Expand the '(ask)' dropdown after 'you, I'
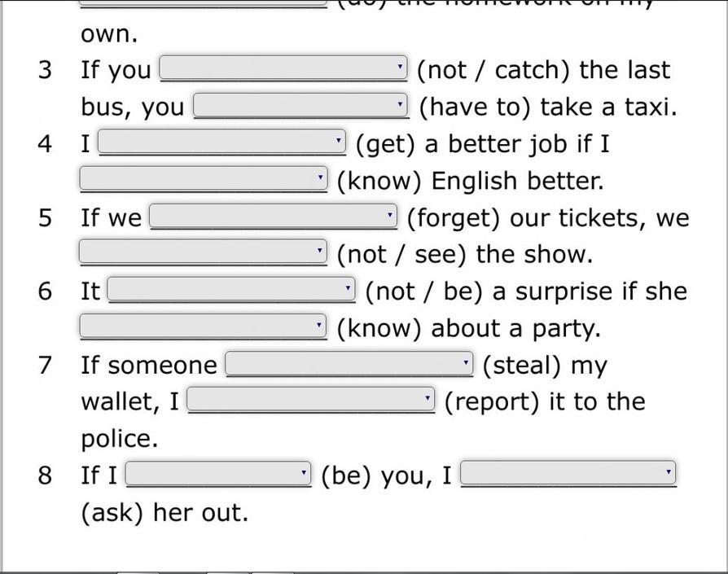The width and height of the screenshot is (728, 574). pyautogui.click(x=568, y=475)
